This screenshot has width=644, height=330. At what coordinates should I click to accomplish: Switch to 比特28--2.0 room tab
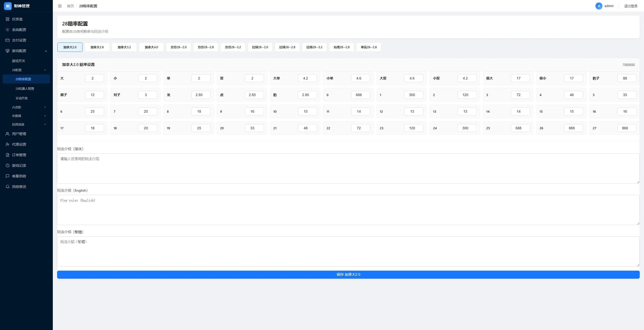click(260, 47)
